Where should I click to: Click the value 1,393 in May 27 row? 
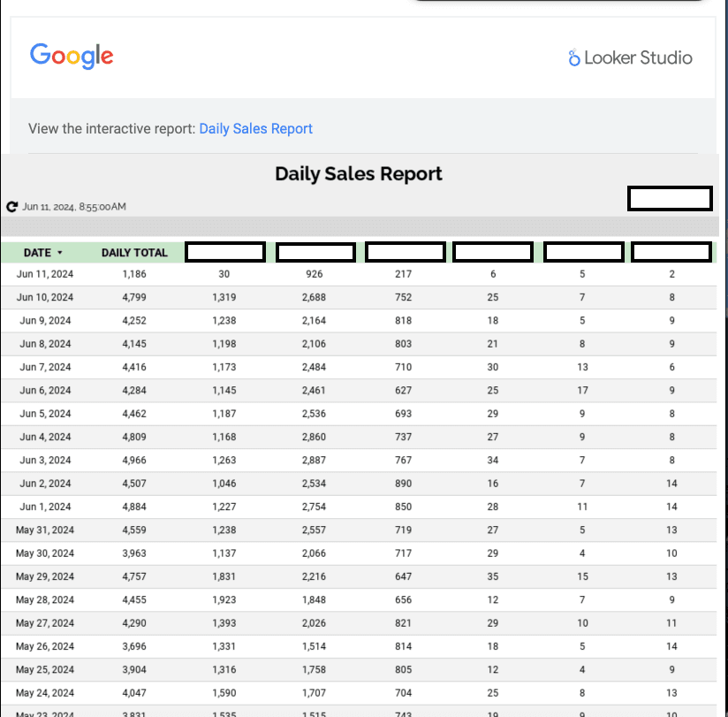pyautogui.click(x=224, y=623)
